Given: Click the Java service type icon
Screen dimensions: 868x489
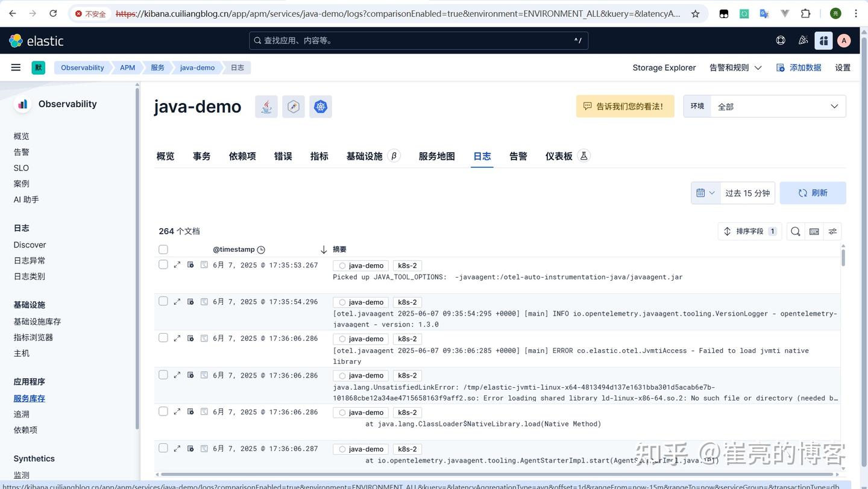Looking at the screenshot, I should click(266, 106).
